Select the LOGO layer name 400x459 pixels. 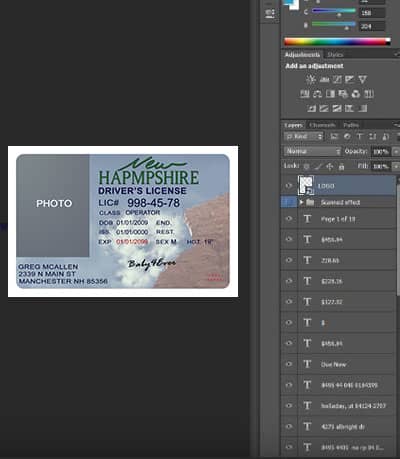(326, 186)
